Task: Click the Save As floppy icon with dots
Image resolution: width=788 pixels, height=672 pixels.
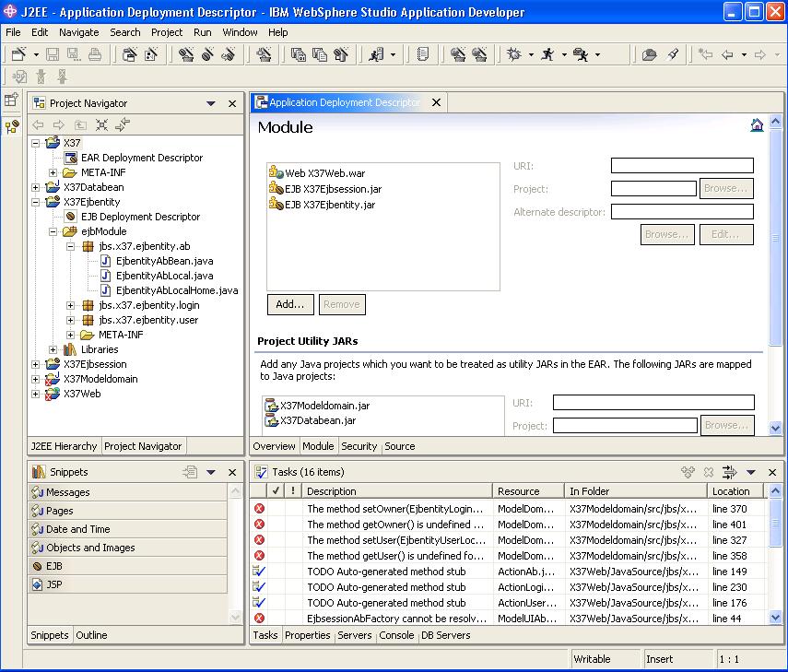Action: click(x=74, y=54)
